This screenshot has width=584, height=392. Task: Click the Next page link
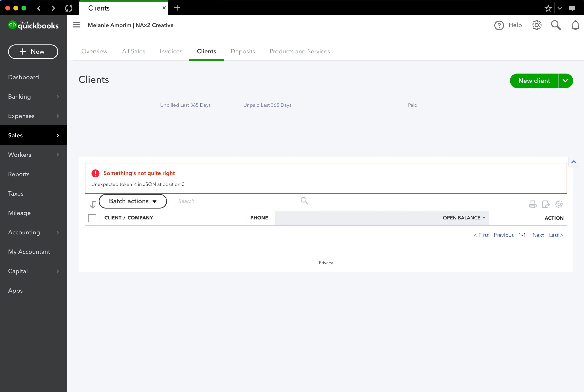[x=538, y=235]
